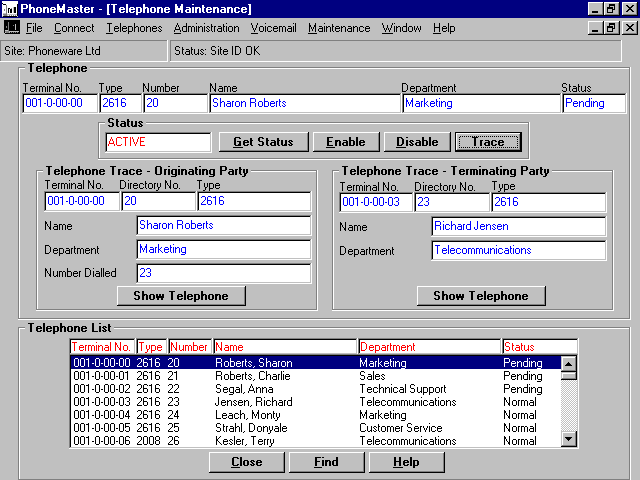Click Originating Party Directory No. field
This screenshot has width=640, height=480.
(x=159, y=201)
